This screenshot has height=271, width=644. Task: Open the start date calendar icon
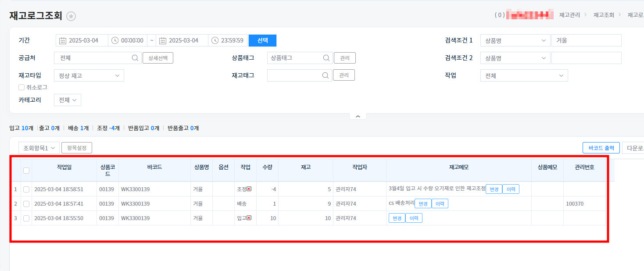(63, 40)
